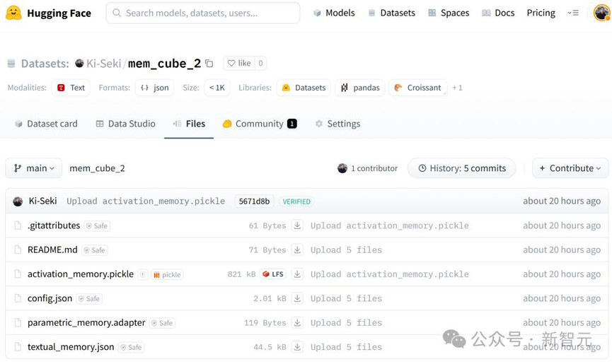Open the parametric_memory.adapter file
612x364 pixels.
pos(86,323)
